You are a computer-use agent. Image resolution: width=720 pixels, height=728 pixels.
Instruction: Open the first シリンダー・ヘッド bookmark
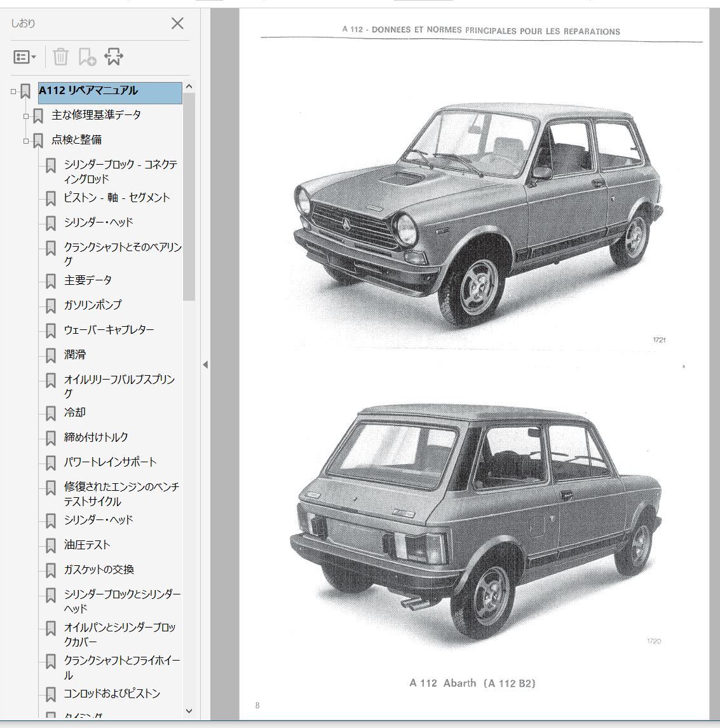point(98,223)
